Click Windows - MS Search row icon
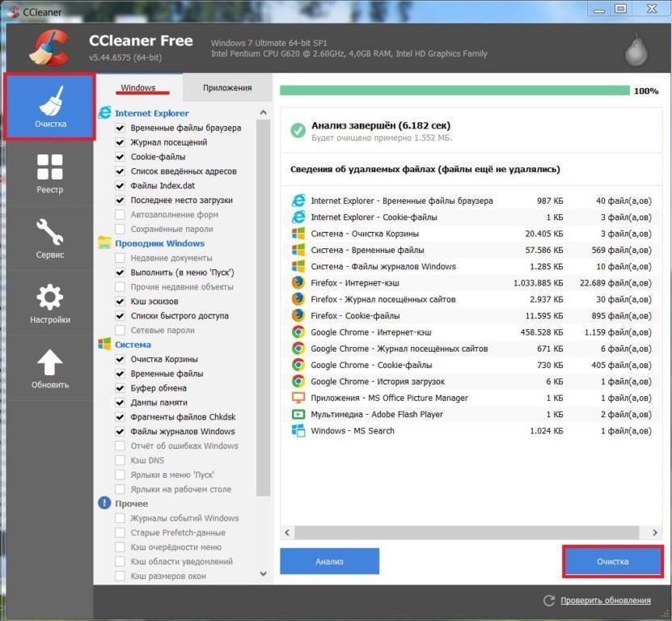672x621 pixels. click(x=298, y=430)
